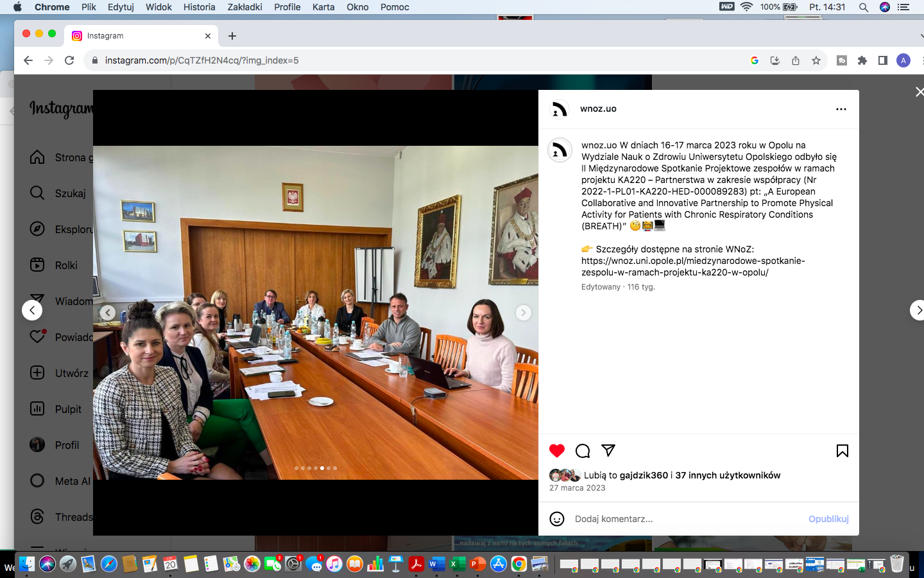Reload the page in Chrome
Image resolution: width=924 pixels, height=578 pixels.
pyautogui.click(x=69, y=60)
